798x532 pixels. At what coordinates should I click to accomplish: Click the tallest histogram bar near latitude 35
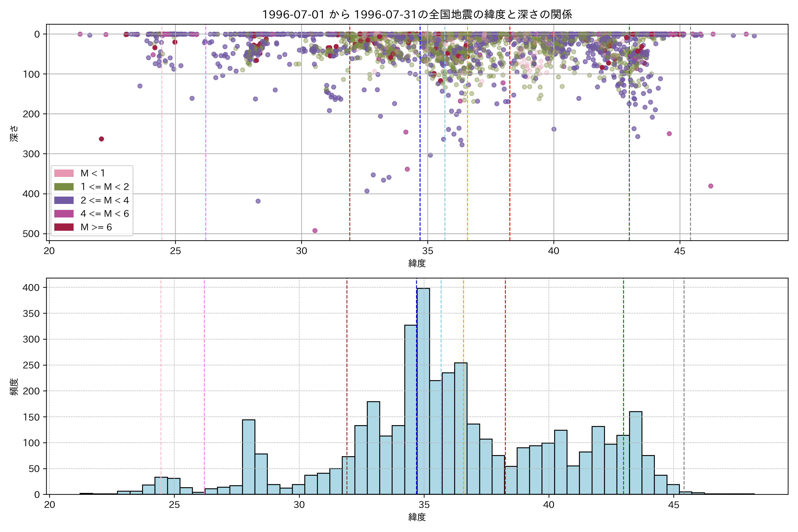[423, 390]
